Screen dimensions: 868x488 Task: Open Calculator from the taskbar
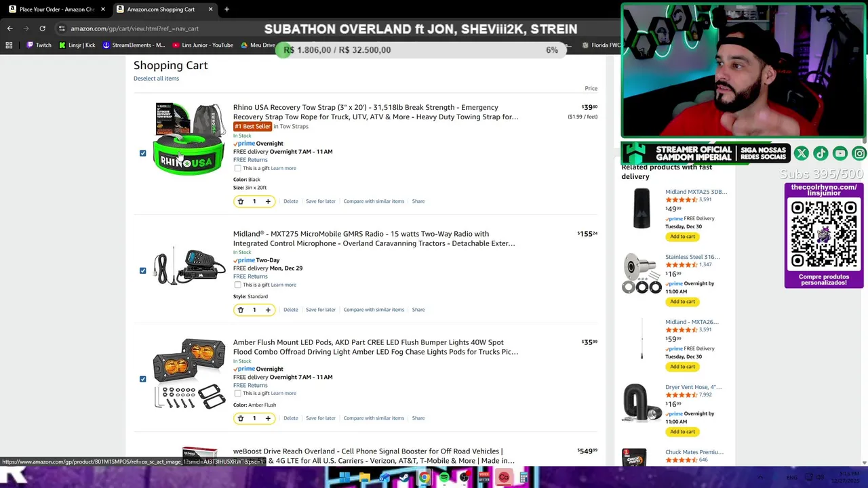coord(524,478)
